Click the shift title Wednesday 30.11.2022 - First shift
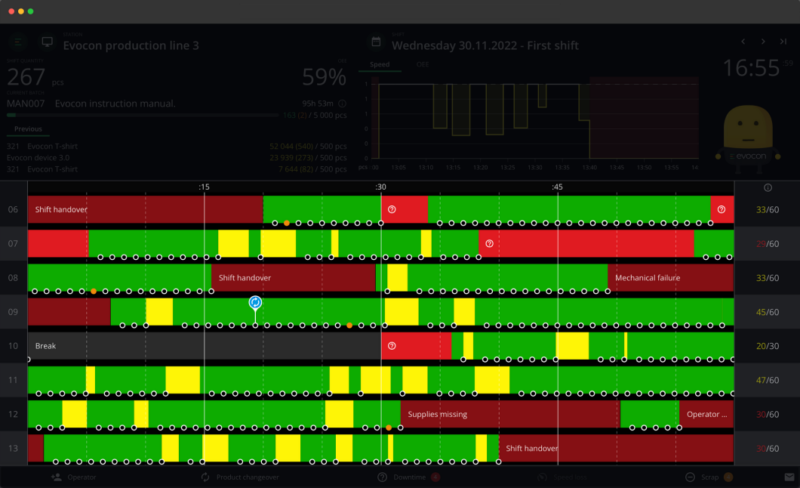The height and width of the screenshot is (488, 800). click(x=485, y=45)
